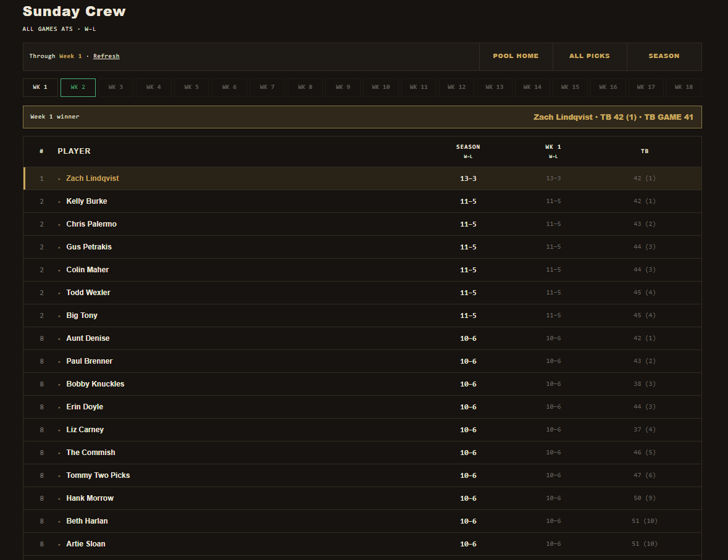Viewport: 728px width, 560px height.
Task: Expand Liz Carney's row triangle
Action: pos(59,430)
